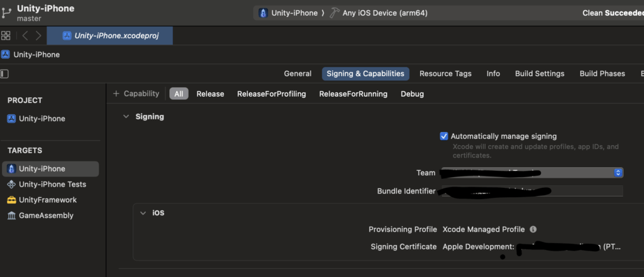Screen dimensions: 644x277
Task: Toggle Automatically manage signing checkbox
Action: pos(444,136)
